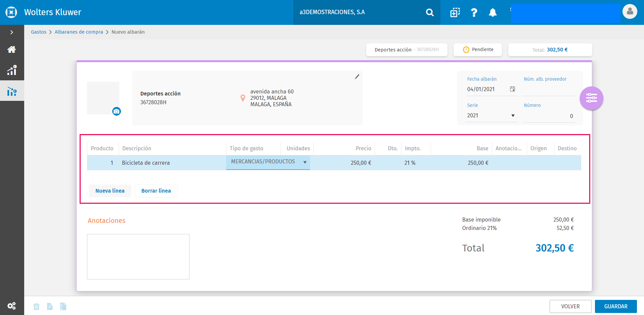
Task: Go to Albaranes de compra breadcrumb
Action: click(79, 32)
